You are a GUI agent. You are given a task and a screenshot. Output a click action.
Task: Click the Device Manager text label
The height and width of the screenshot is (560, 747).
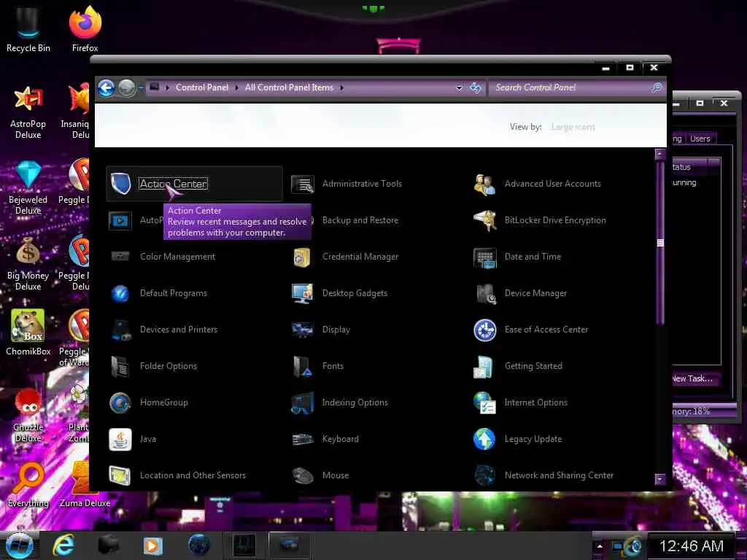point(535,293)
